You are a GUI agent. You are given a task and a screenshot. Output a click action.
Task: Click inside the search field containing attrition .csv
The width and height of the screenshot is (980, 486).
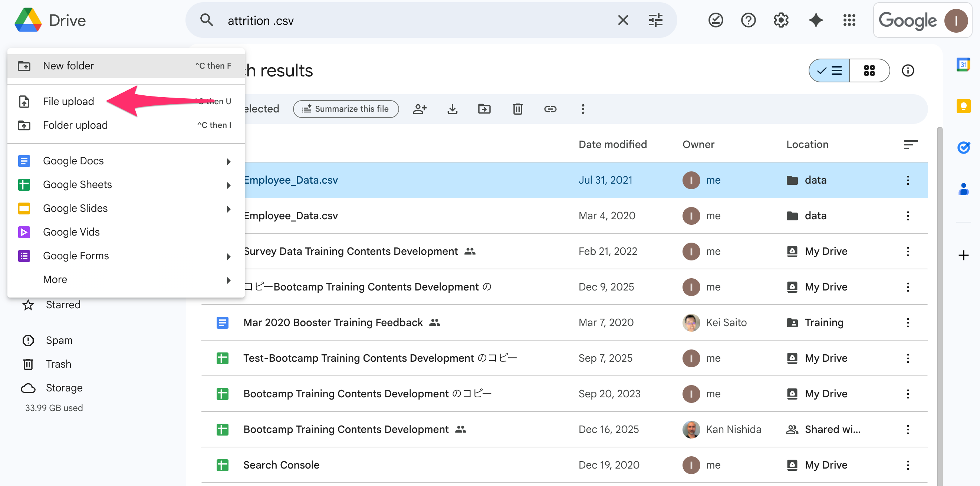[x=381, y=20]
